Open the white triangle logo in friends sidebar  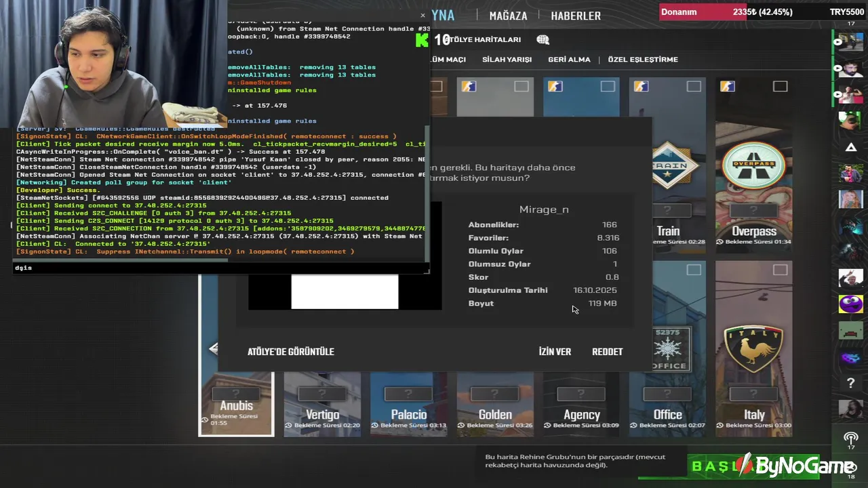click(850, 147)
